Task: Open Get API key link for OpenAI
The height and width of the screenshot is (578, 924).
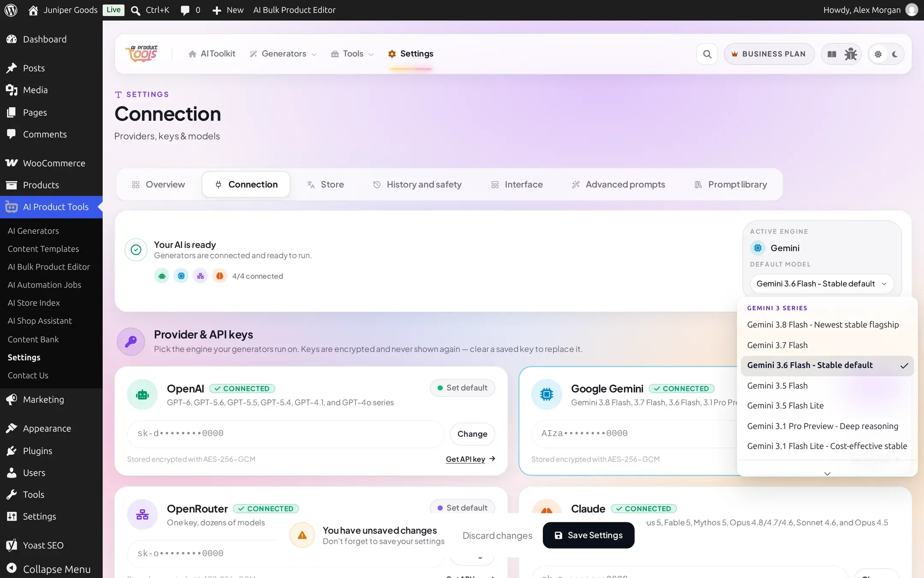Action: (470, 459)
